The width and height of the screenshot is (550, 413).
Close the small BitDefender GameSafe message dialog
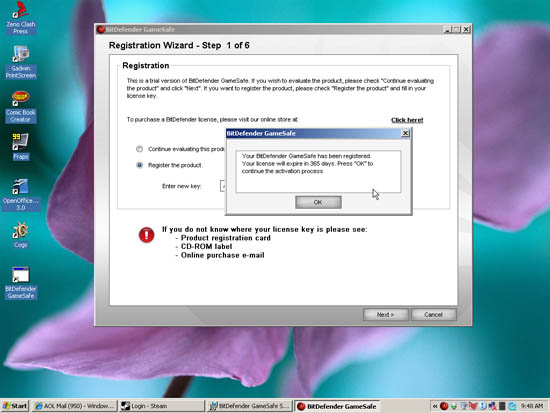click(405, 133)
